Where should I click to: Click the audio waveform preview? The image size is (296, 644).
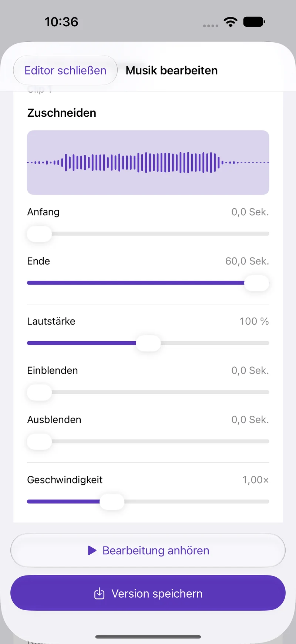coord(148,162)
